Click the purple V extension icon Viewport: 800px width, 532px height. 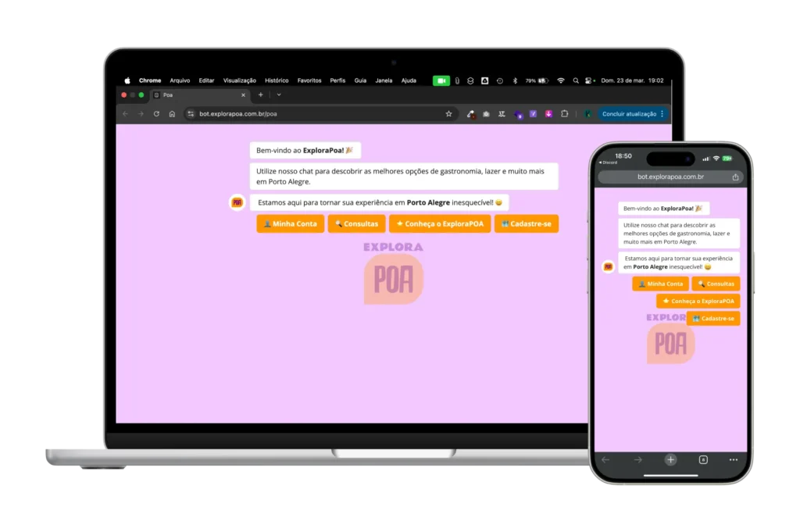tap(533, 114)
